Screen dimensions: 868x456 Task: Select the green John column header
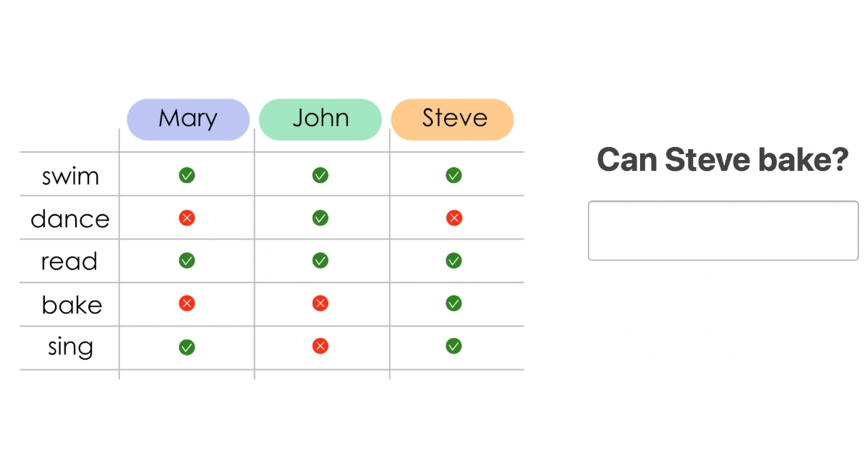point(320,119)
